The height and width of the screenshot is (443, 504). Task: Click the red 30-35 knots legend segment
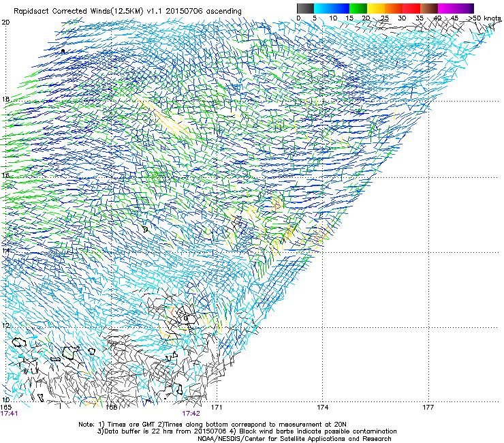tap(411, 8)
